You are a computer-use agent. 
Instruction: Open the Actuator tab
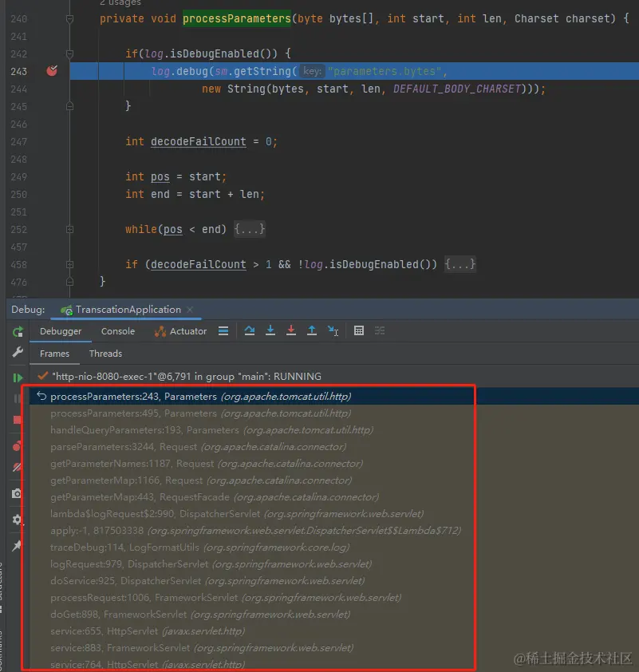[181, 331]
